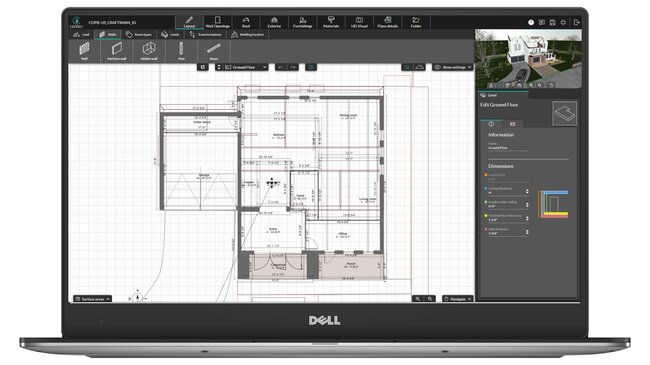Toggle the terrain view button
The image size is (650, 365).
[420, 67]
